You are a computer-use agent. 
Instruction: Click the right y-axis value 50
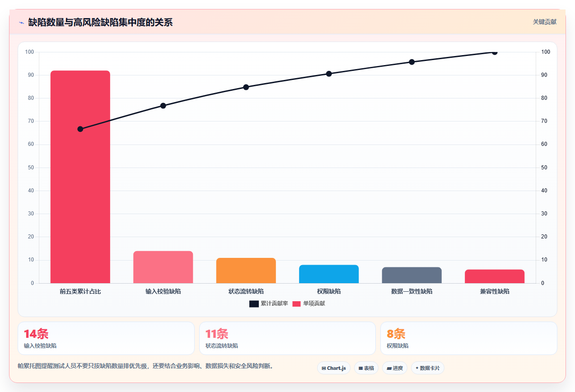544,168
